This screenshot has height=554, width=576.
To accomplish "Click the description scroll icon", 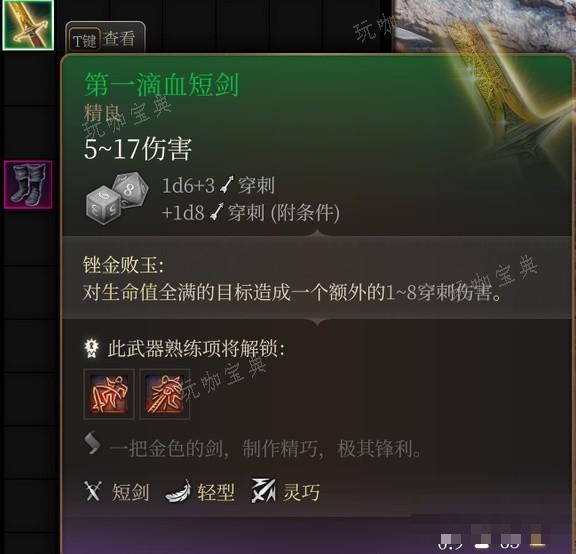I will pyautogui.click(x=93, y=443).
